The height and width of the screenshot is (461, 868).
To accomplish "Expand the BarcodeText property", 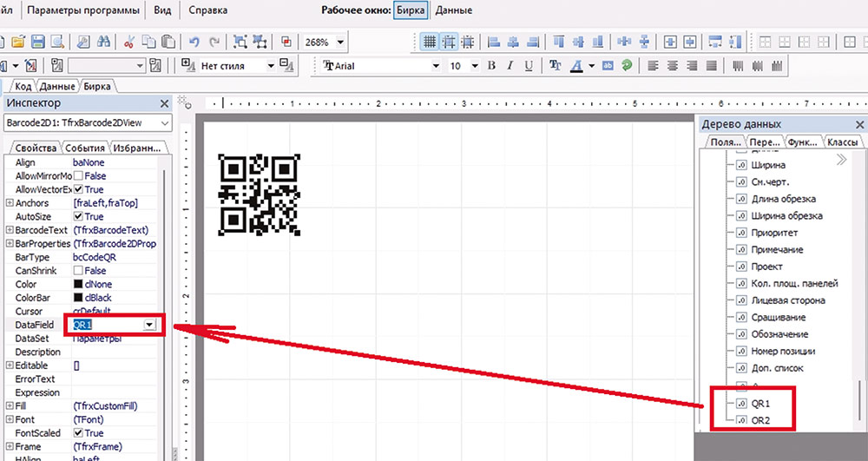I will pyautogui.click(x=10, y=230).
